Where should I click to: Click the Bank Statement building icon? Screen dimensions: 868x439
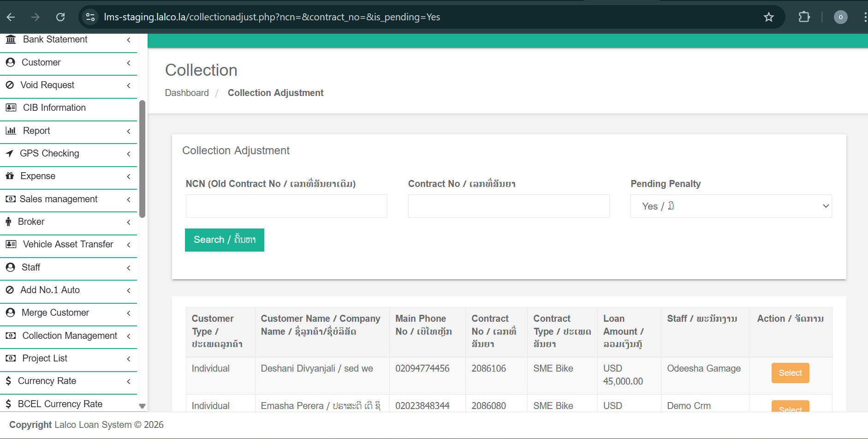tap(11, 40)
